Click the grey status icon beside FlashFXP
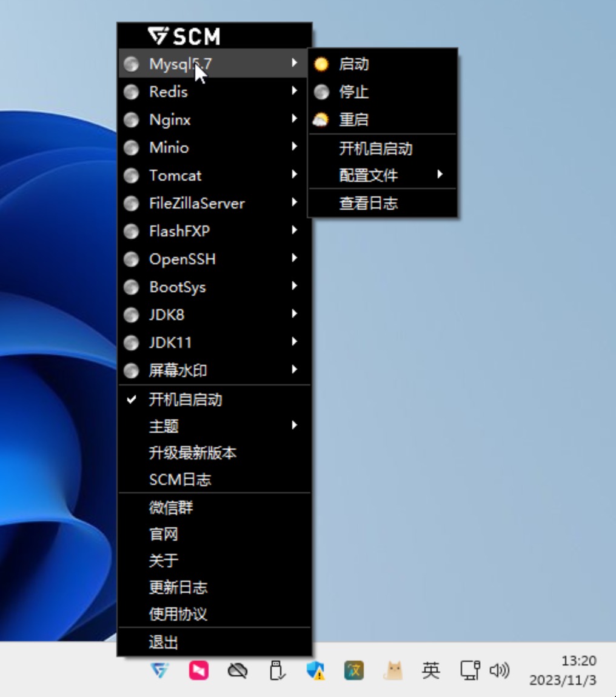Screen dimensions: 616x697 pyautogui.click(x=131, y=231)
